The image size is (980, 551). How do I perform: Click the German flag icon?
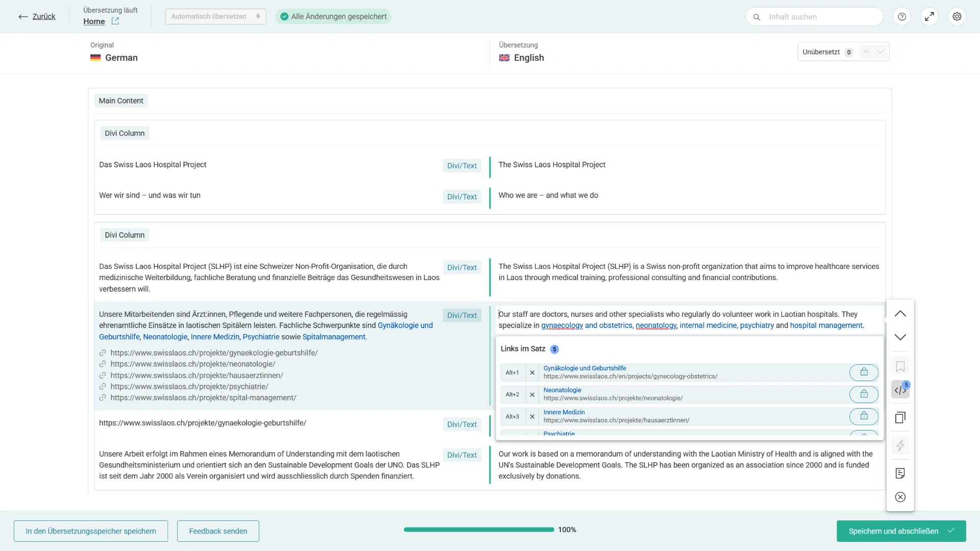coord(95,58)
